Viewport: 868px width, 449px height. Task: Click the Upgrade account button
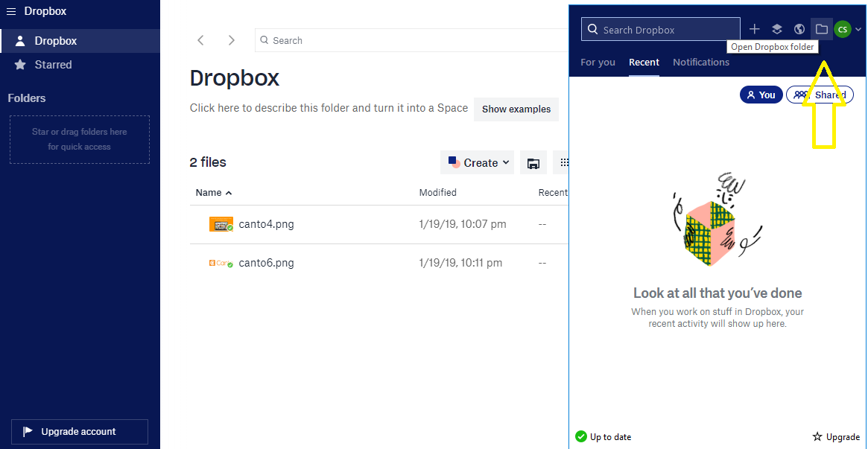80,432
